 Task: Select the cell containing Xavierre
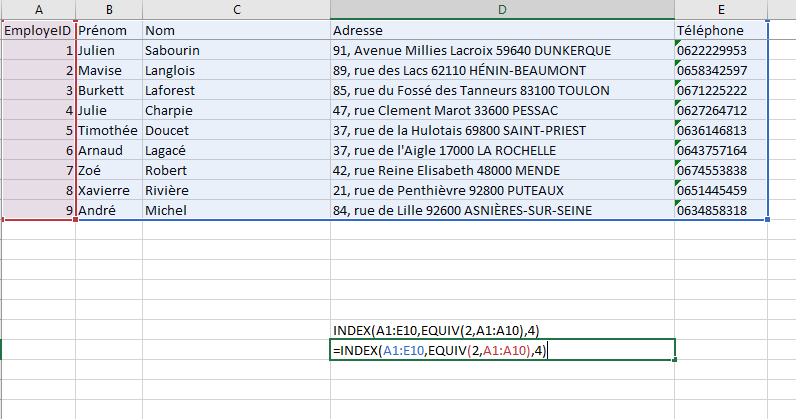(109, 190)
